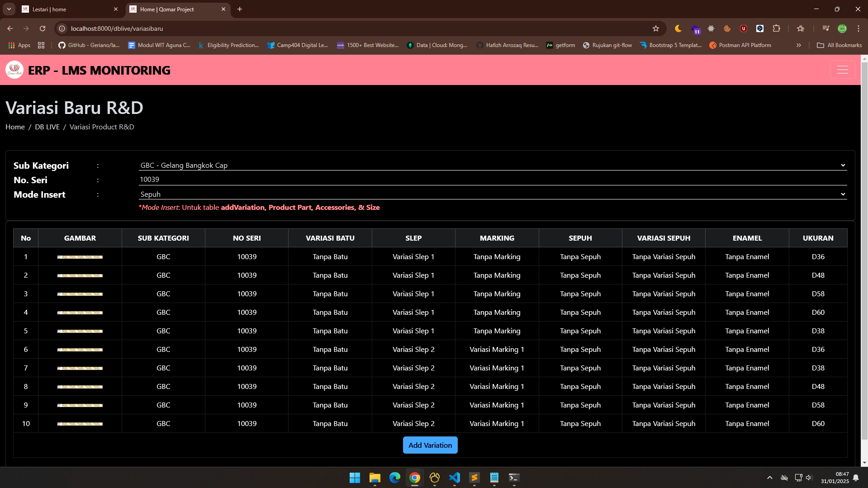Click the Lestari logo in header
Screen dimensions: 868x488
(14, 70)
